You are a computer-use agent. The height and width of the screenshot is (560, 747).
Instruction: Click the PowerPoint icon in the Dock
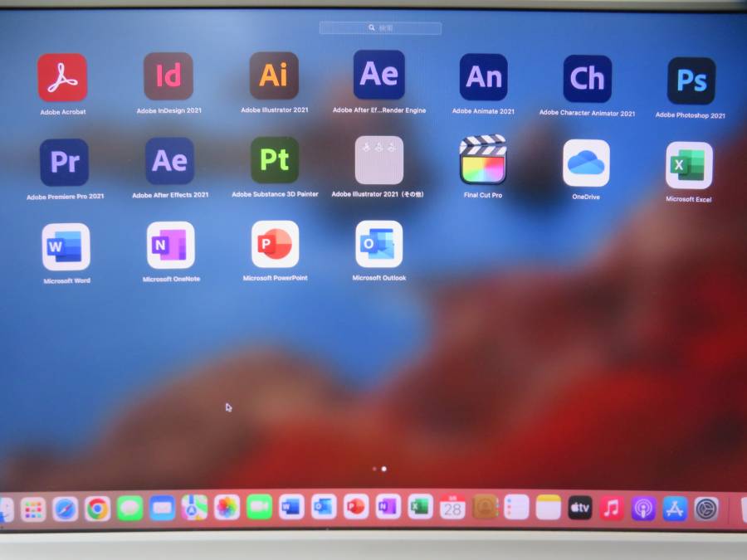(356, 507)
